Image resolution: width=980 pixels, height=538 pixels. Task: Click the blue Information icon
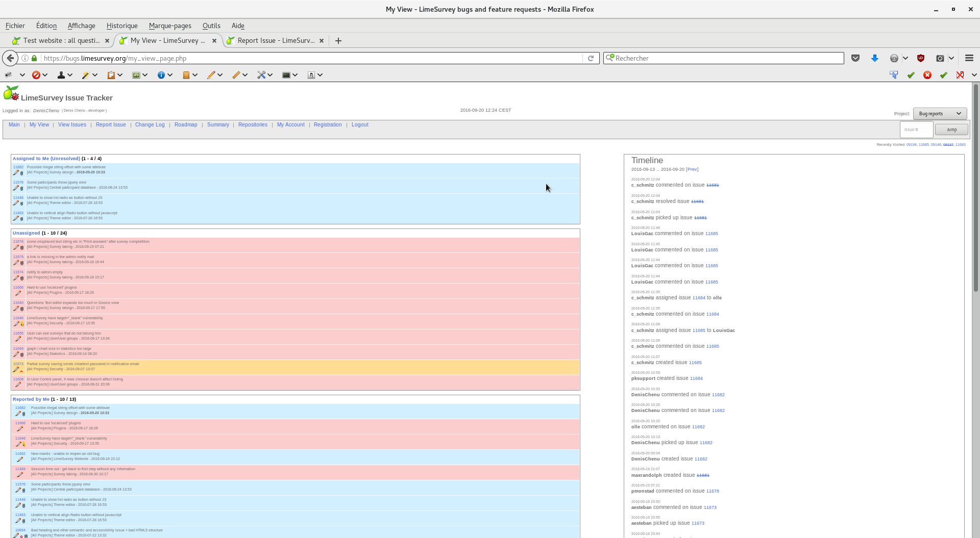click(161, 75)
